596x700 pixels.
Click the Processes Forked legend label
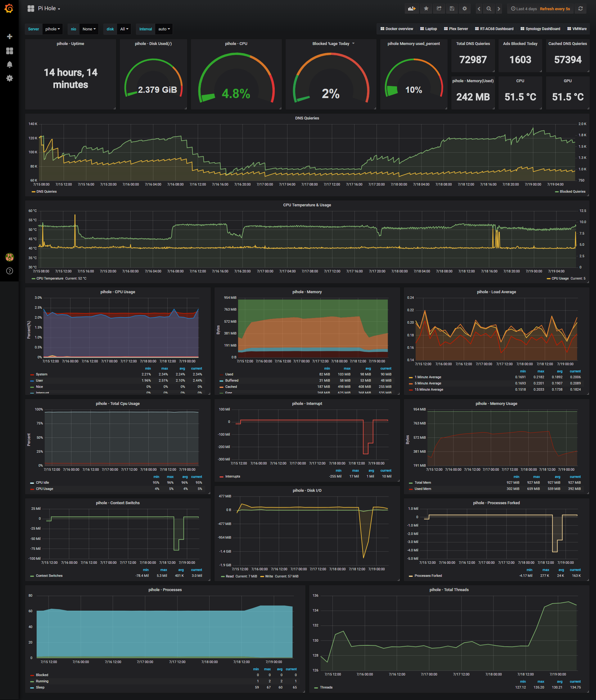pos(428,576)
